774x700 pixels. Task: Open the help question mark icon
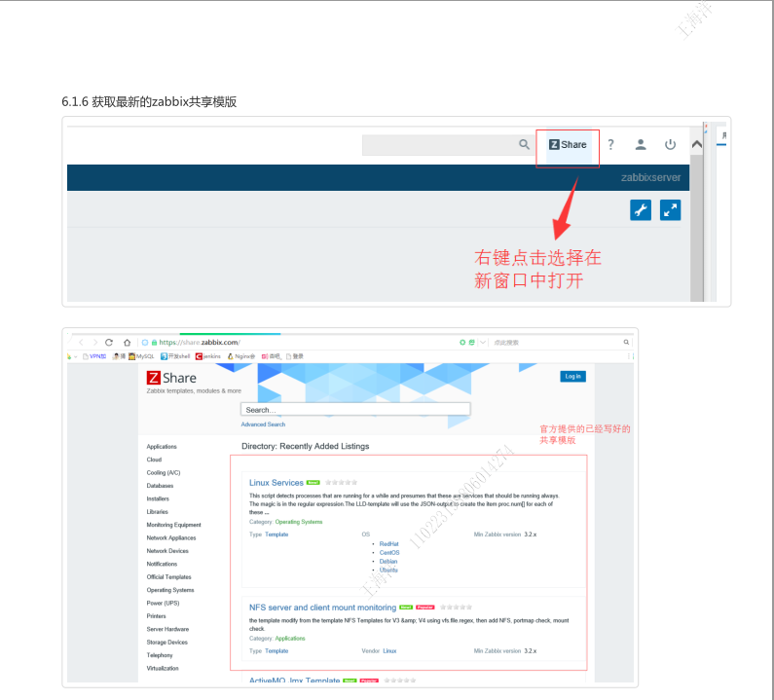611,145
